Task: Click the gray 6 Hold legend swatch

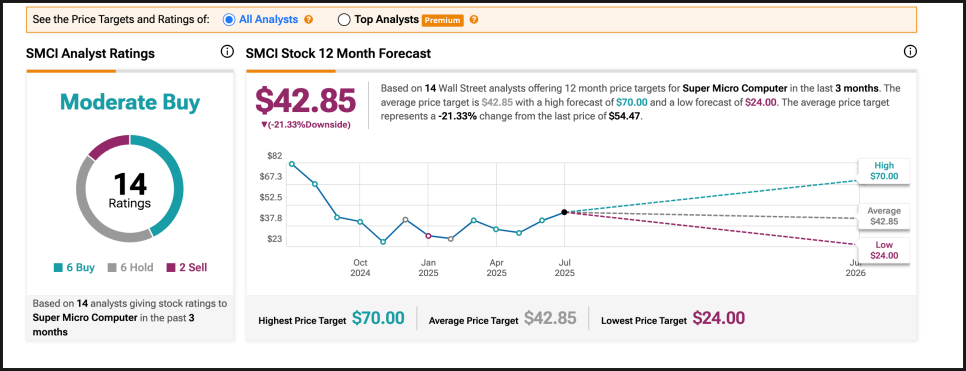Action: 112,268
